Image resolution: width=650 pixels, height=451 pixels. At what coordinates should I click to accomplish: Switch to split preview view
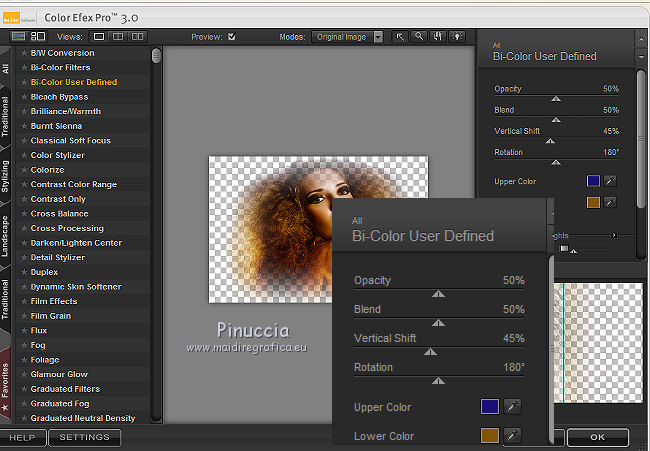coord(118,37)
